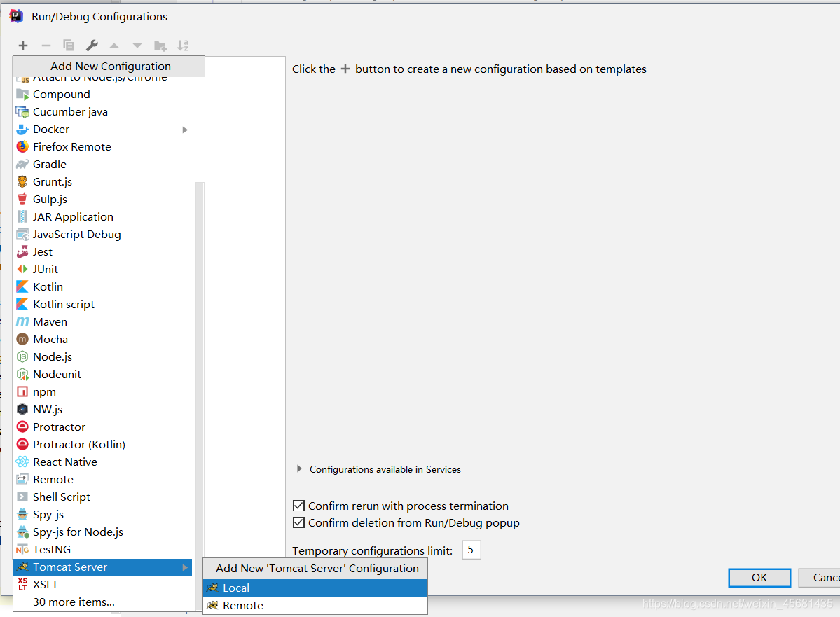840x617 pixels.
Task: Select Spy-js menu entry
Action: pyautogui.click(x=103, y=515)
